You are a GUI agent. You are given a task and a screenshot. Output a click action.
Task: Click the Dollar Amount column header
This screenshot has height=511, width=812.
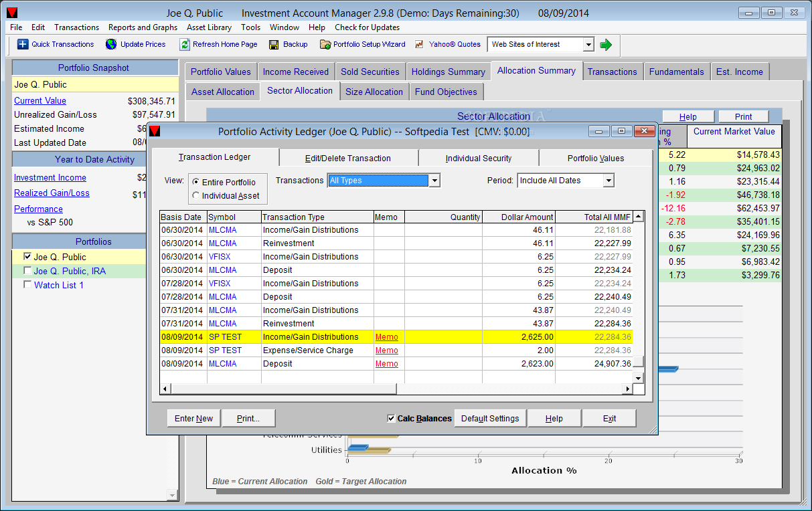pyautogui.click(x=519, y=217)
